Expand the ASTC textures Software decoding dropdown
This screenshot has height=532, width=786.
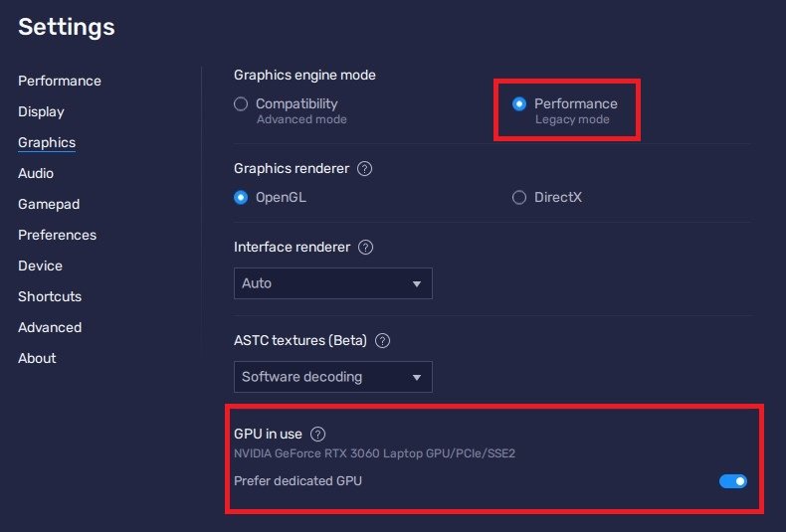pos(332,377)
